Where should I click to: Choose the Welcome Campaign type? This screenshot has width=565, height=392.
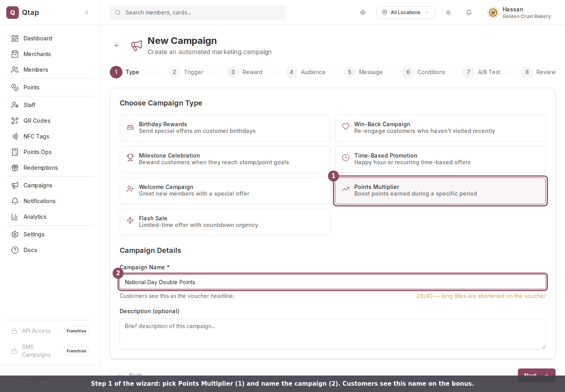tap(225, 191)
